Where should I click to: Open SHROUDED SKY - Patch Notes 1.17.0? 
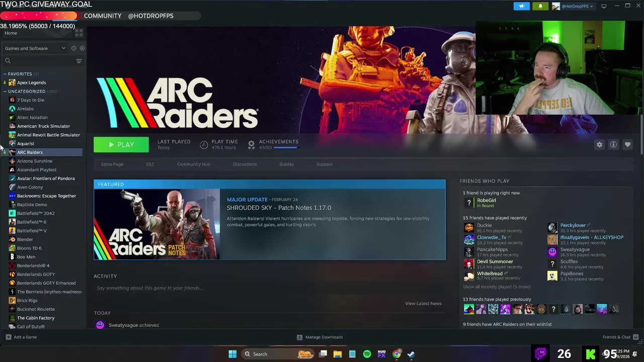(279, 208)
